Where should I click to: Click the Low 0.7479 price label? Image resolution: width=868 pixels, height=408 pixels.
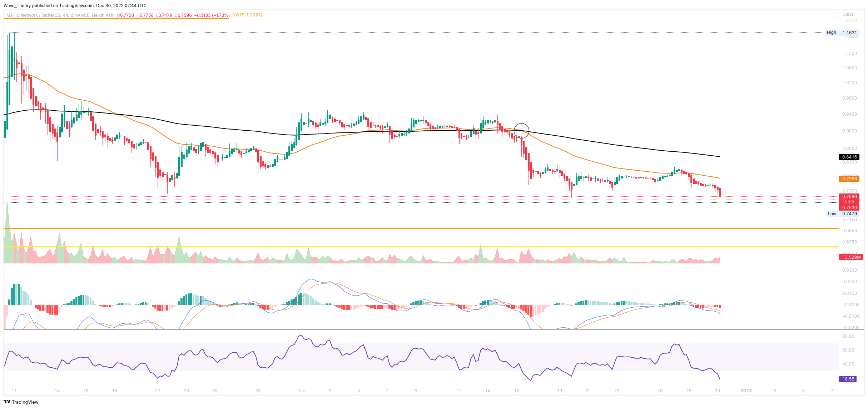click(842, 214)
